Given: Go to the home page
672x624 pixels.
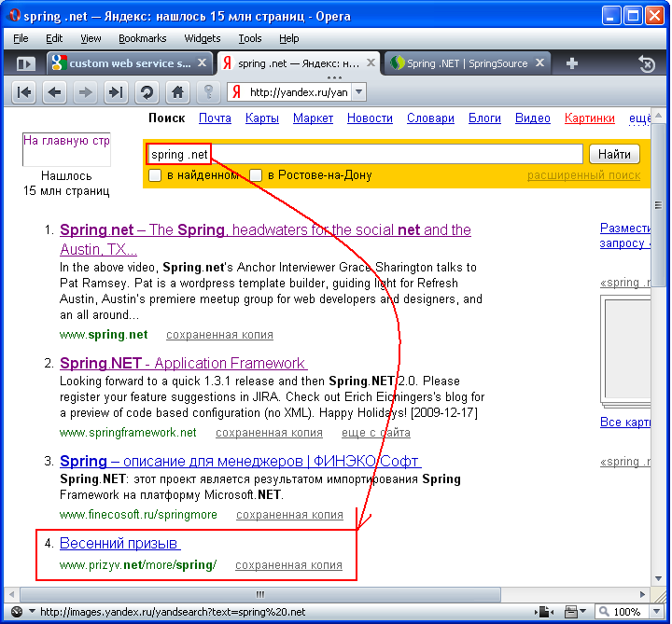Looking at the screenshot, I should tap(177, 92).
